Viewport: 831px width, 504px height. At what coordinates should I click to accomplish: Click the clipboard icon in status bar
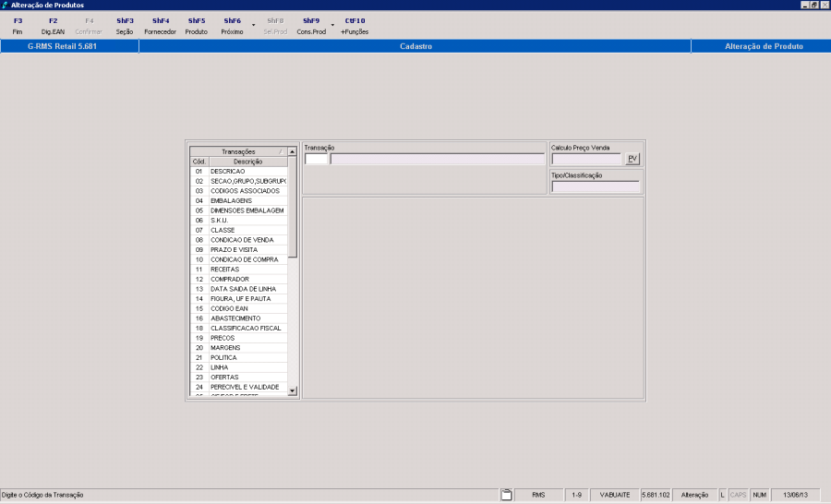(x=507, y=495)
